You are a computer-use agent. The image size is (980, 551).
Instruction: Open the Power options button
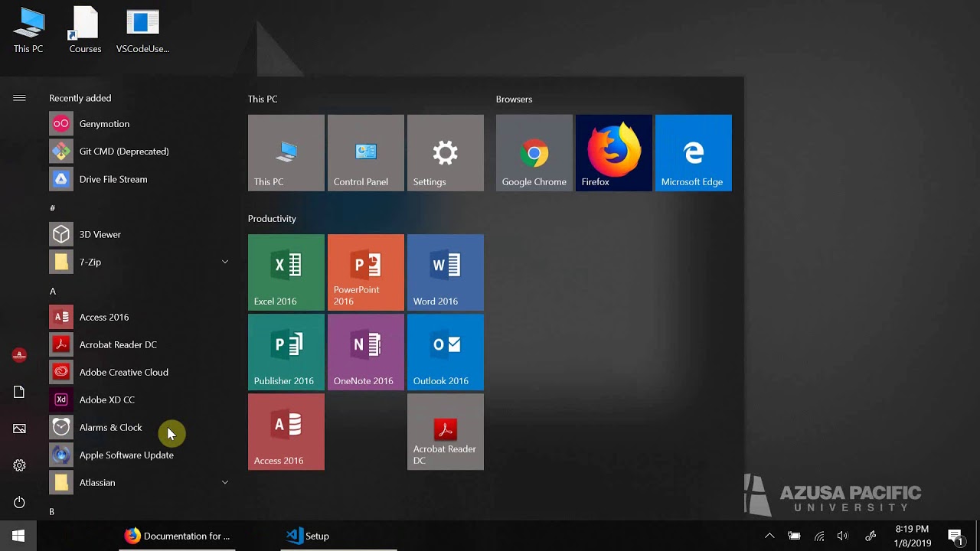[x=19, y=502]
